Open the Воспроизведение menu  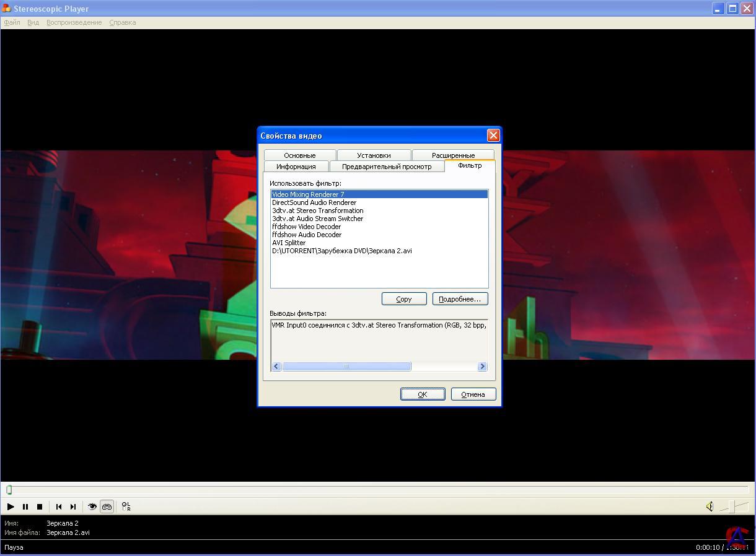tap(74, 22)
